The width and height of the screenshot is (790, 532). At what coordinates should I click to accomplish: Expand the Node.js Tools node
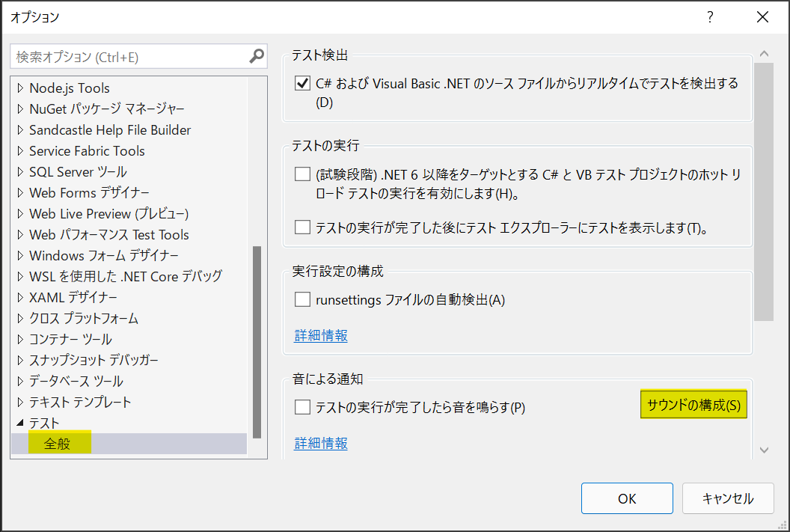click(20, 88)
